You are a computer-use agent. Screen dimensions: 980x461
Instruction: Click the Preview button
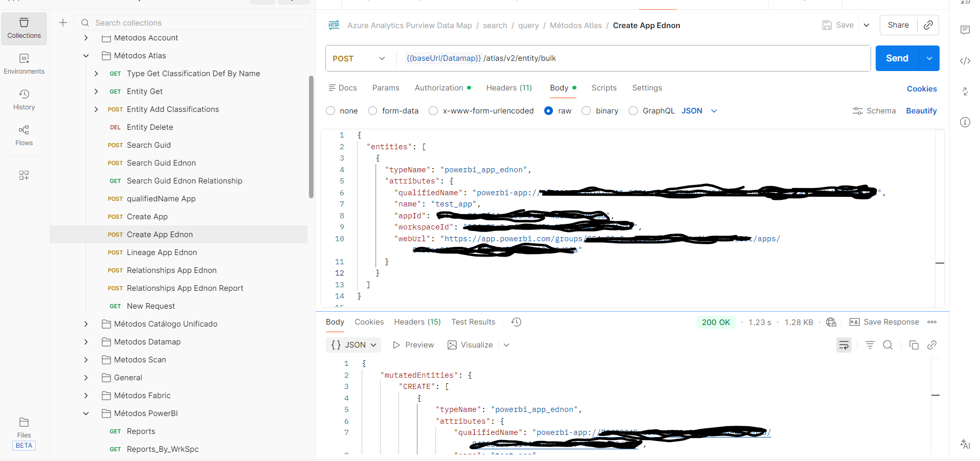point(413,345)
